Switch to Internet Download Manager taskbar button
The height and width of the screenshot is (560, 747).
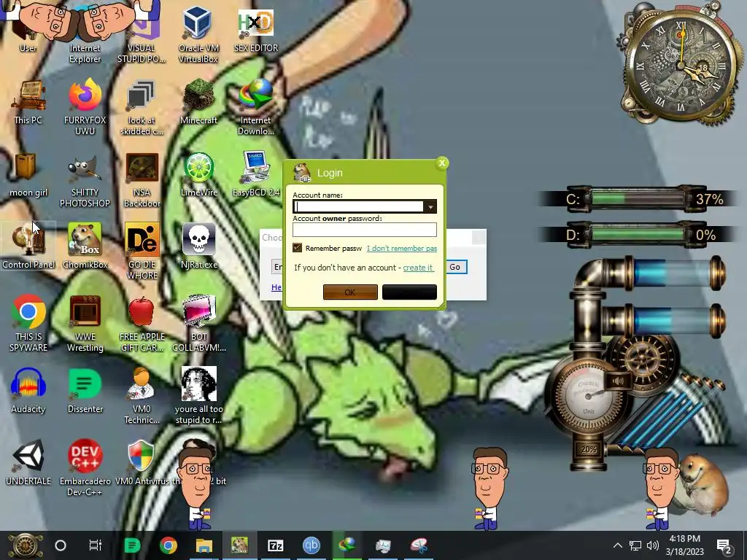point(347,545)
